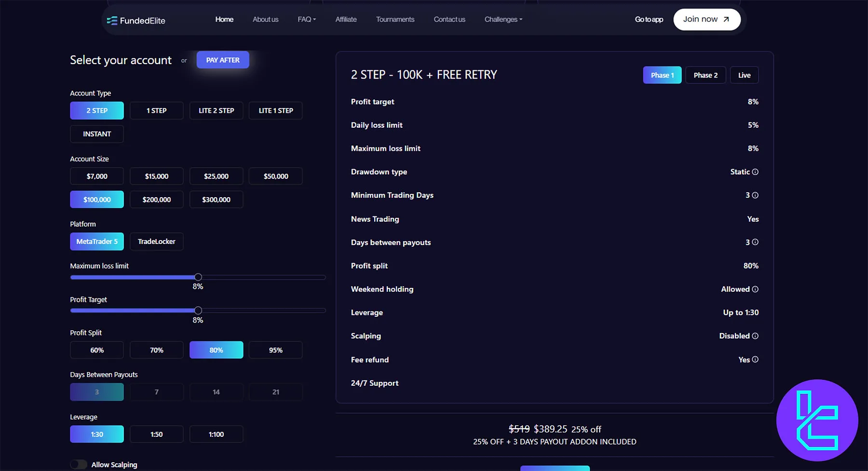
Task: Click the Weekend holding info icon
Action: (755, 289)
